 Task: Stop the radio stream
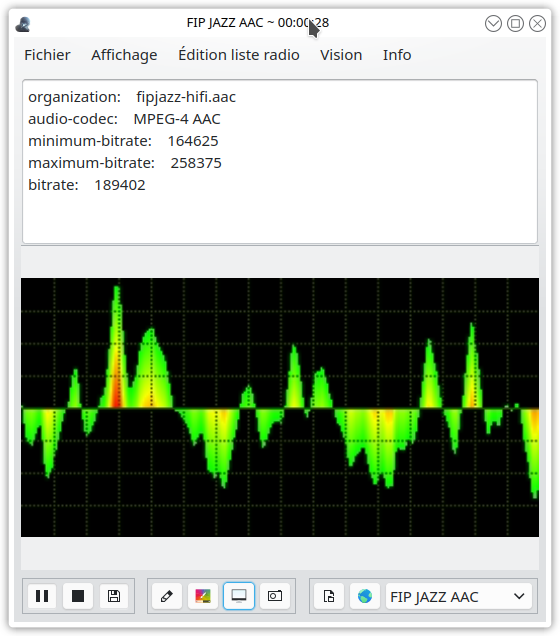[78, 596]
